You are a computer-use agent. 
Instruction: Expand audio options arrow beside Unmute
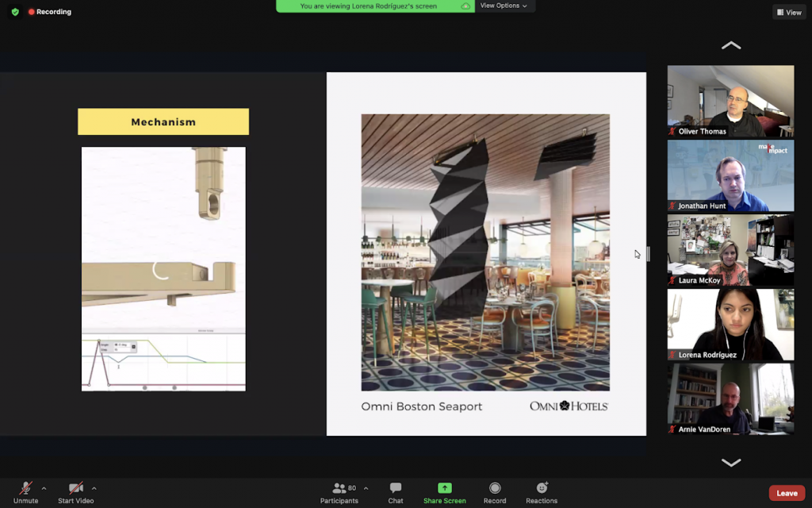pos(44,488)
